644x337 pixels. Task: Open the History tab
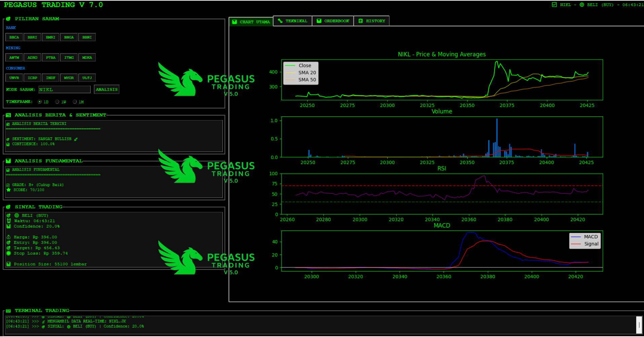371,21
